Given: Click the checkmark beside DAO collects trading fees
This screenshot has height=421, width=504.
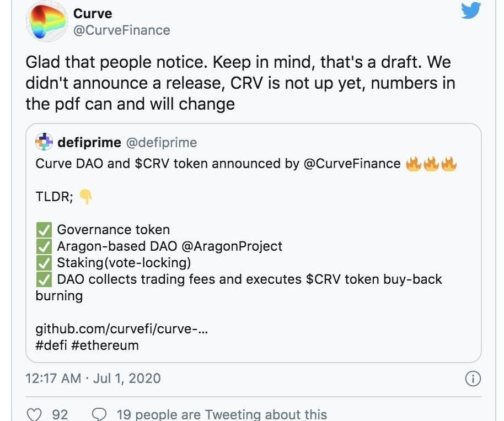Looking at the screenshot, I should [x=44, y=279].
